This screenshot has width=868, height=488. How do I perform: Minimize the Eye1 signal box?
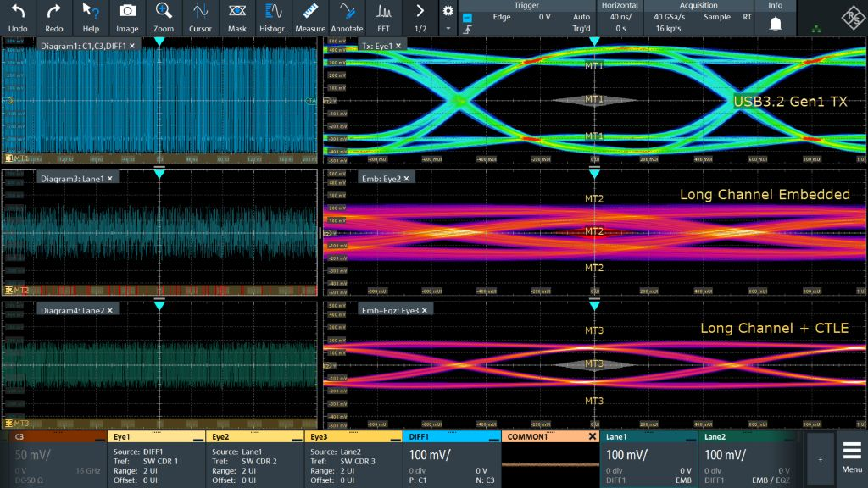[198, 438]
